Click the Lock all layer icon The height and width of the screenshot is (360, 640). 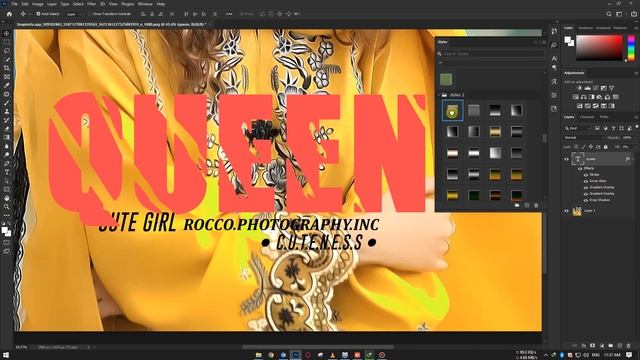coord(606,147)
